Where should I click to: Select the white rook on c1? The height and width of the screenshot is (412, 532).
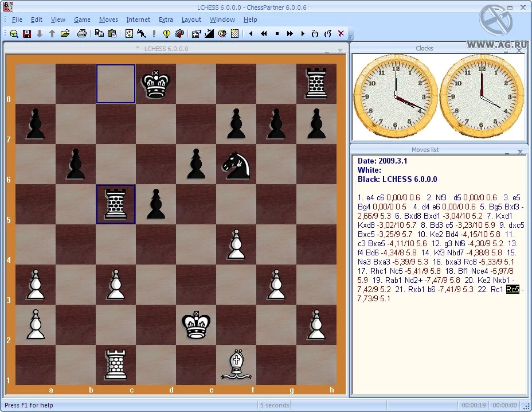coord(116,364)
